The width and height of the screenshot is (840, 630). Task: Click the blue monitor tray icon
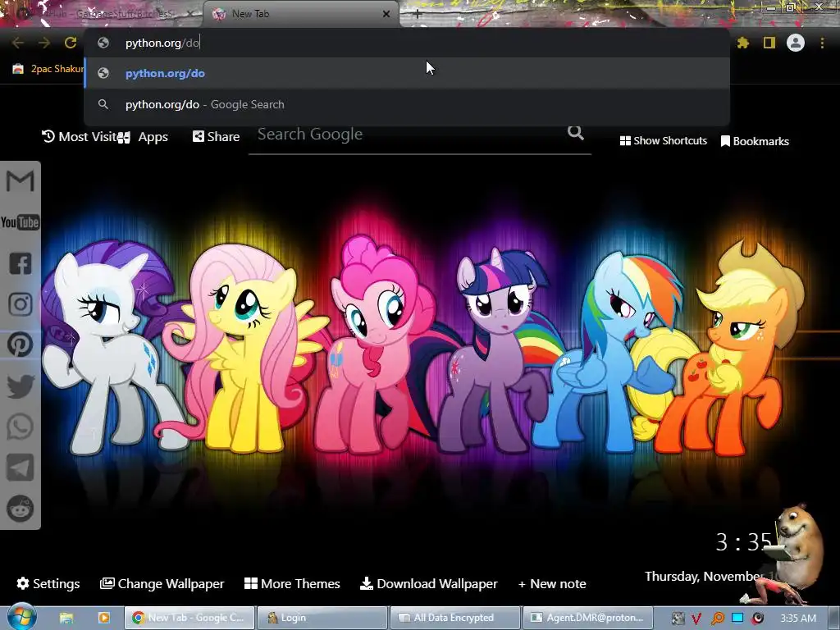click(x=737, y=618)
